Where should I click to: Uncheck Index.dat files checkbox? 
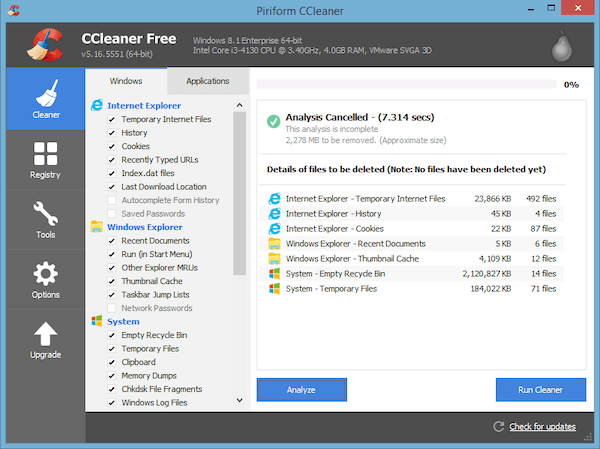coord(112,173)
